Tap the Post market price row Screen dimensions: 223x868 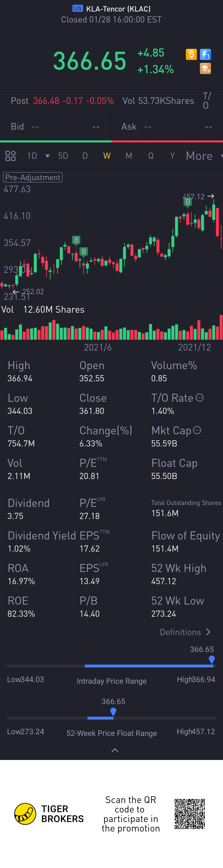[x=62, y=101]
